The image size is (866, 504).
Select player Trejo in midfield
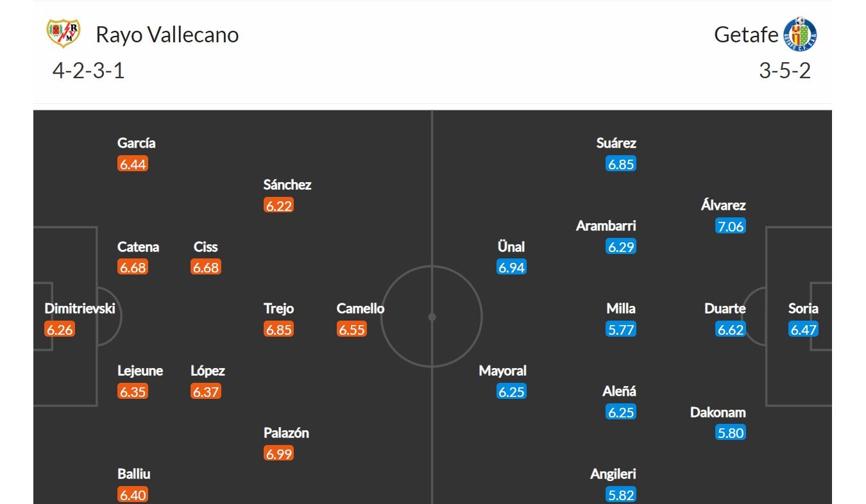(x=278, y=309)
